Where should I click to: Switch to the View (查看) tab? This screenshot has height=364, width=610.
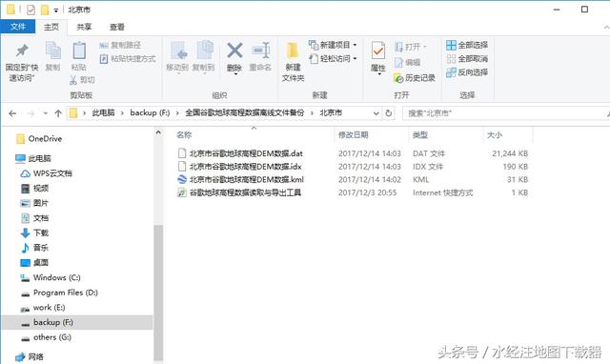[116, 27]
